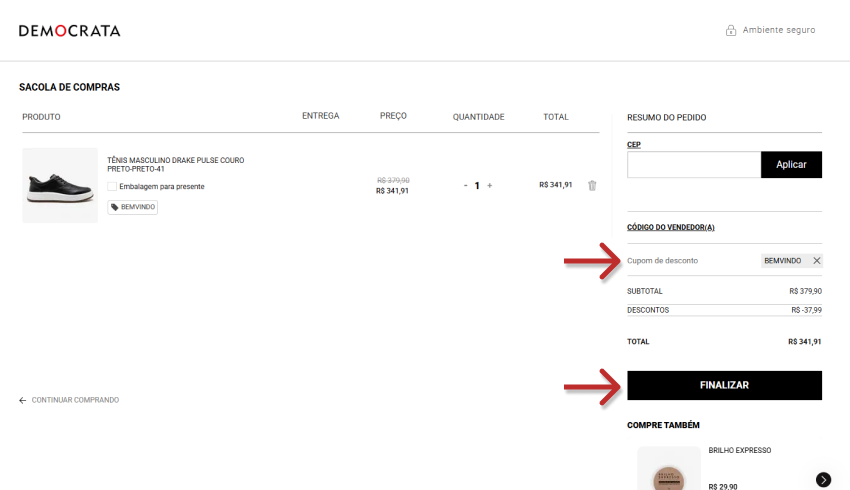The width and height of the screenshot is (850, 490).
Task: Click the ENTREGA column header
Action: [x=320, y=116]
